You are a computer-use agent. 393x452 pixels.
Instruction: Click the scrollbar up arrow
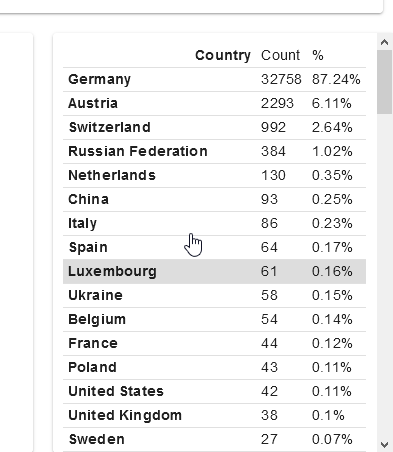384,42
